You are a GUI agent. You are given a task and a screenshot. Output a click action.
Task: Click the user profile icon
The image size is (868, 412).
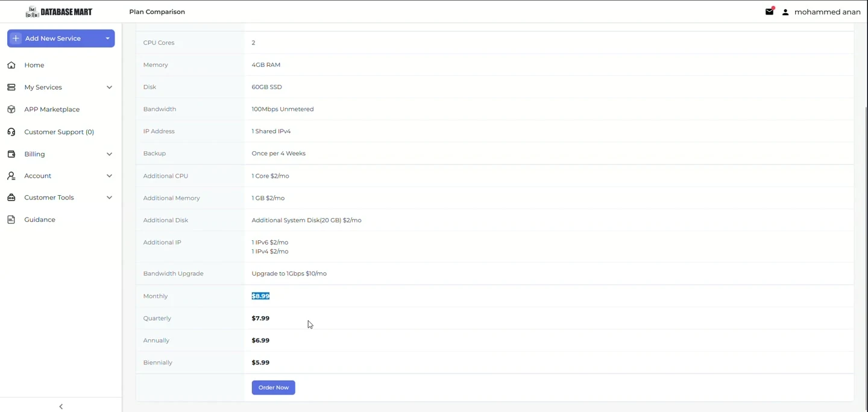click(x=785, y=12)
